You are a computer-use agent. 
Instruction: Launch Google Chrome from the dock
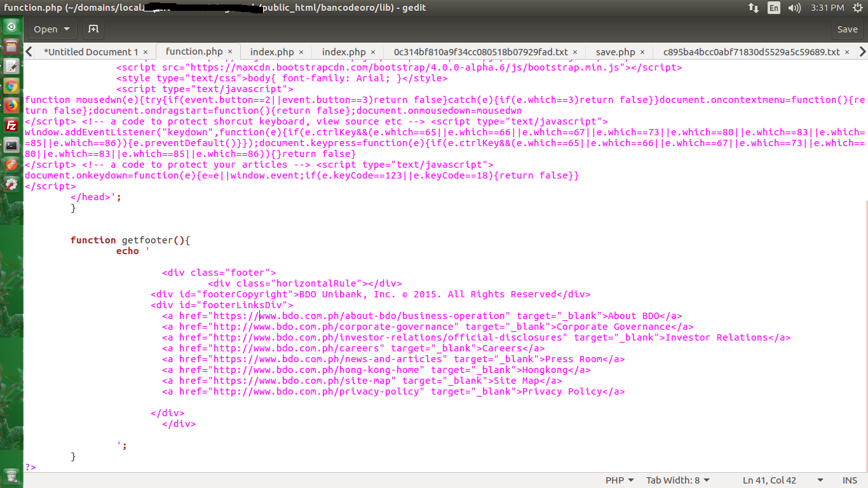click(11, 86)
